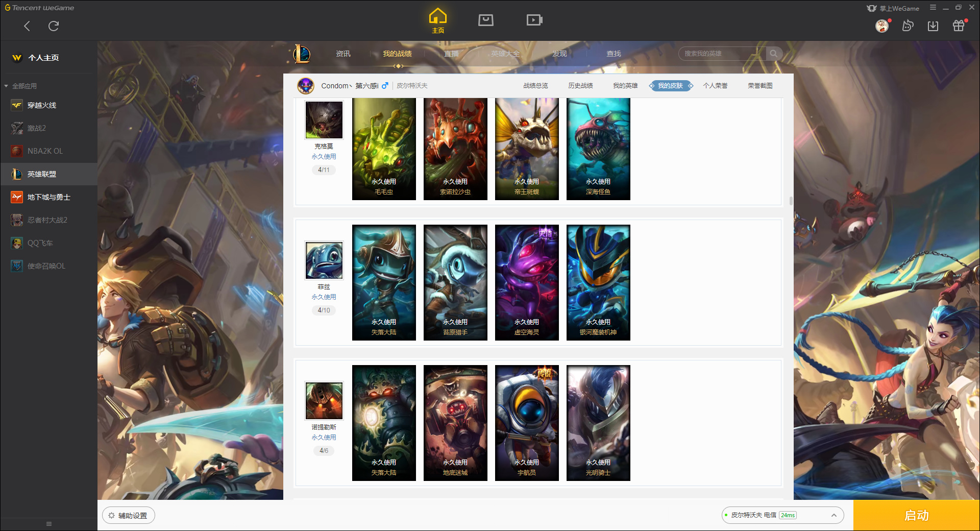Select QQ飞车 in sidebar
The height and width of the screenshot is (531, 980).
coord(48,243)
